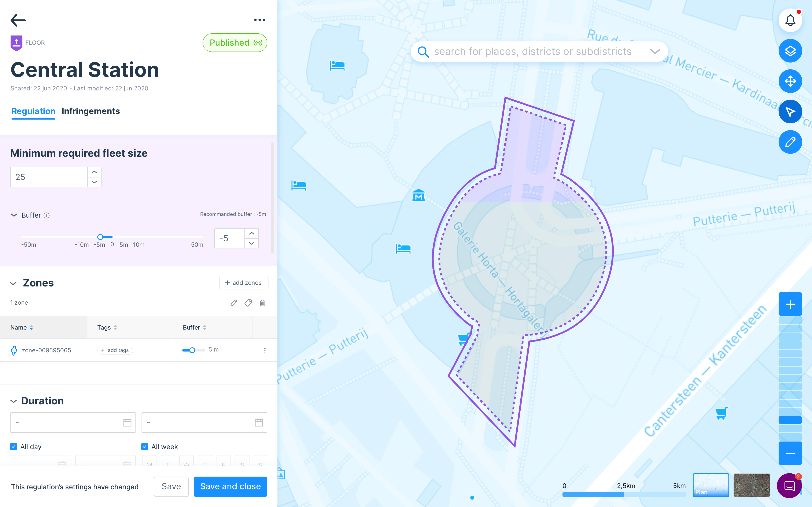Open the map layers button

(790, 51)
